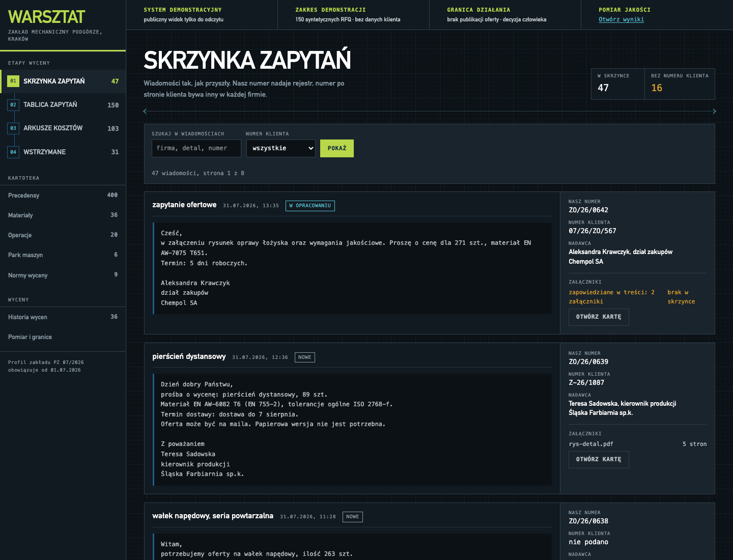This screenshot has width=733, height=560.
Task: Open Materiały in the Kartoteka section
Action: [x=63, y=215]
